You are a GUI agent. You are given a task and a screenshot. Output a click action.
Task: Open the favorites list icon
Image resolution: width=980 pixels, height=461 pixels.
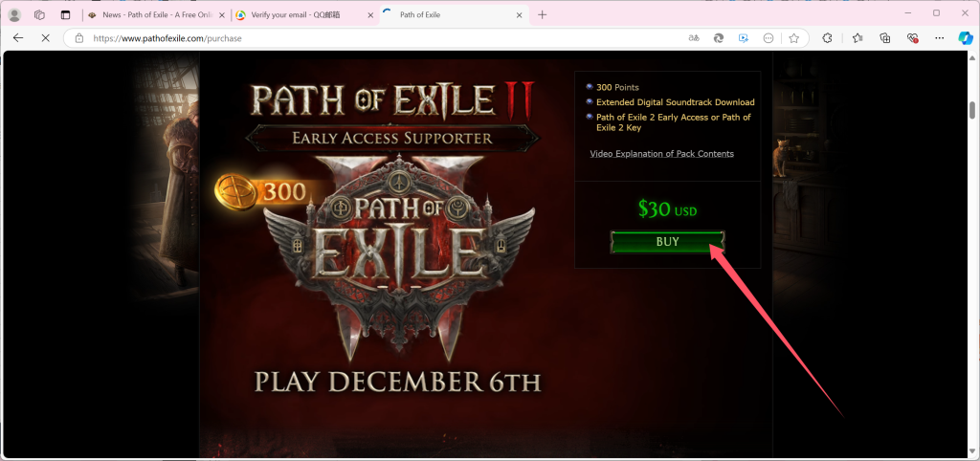[x=857, y=38]
